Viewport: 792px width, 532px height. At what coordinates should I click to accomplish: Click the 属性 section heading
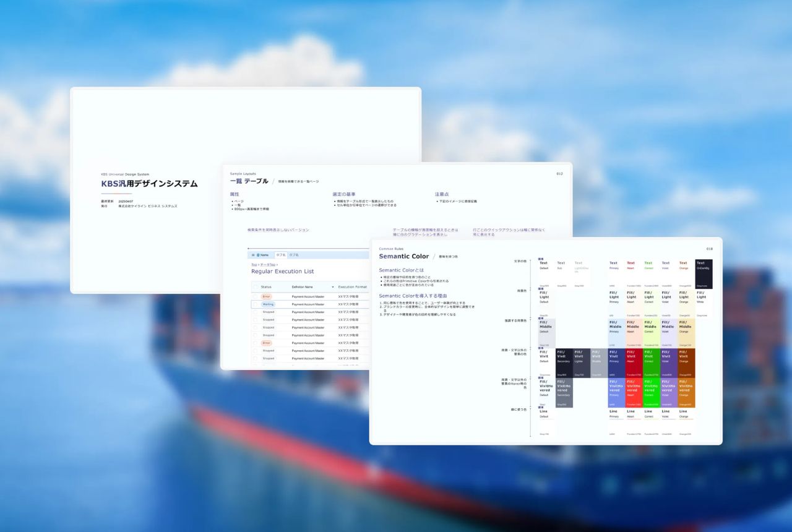[x=235, y=194]
